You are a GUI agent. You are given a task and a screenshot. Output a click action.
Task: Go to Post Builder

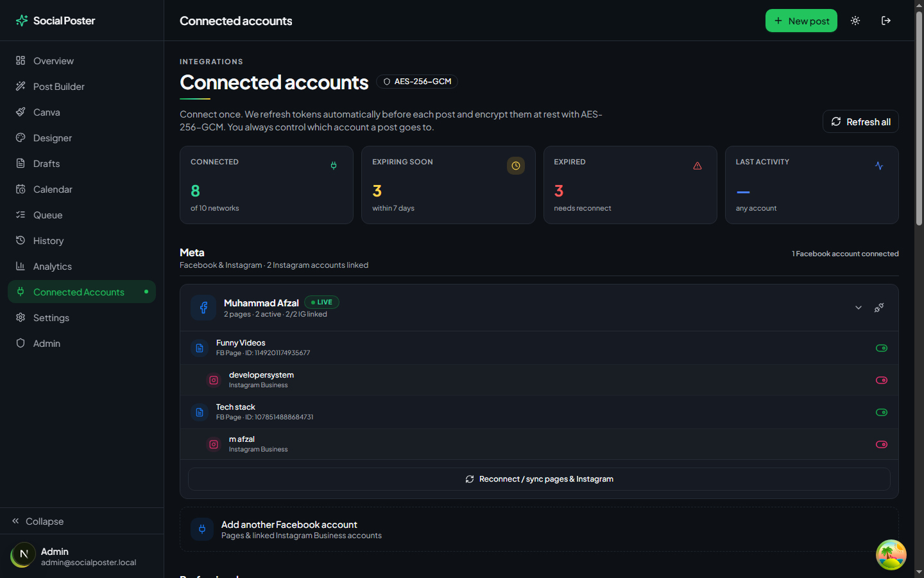81,87
